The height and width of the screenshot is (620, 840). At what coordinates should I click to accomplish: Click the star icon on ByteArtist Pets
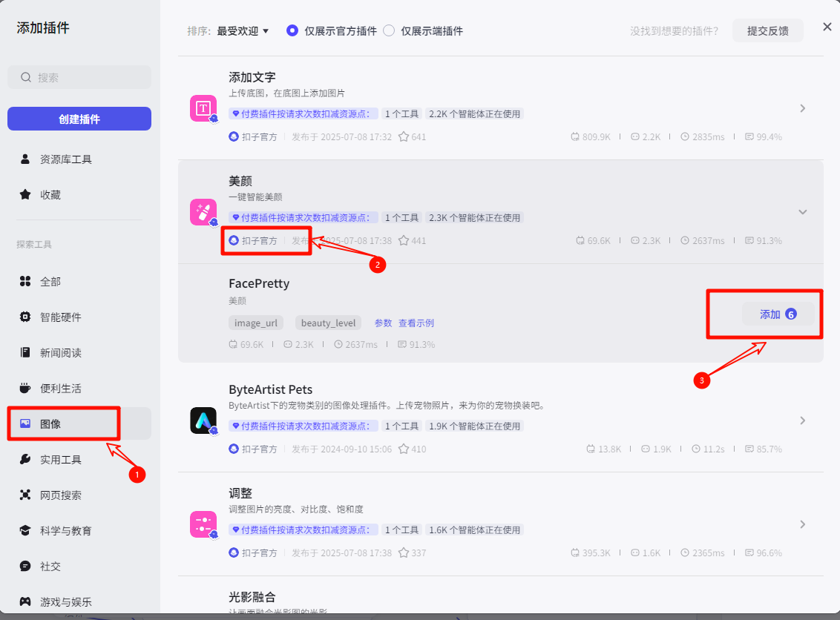tap(404, 449)
